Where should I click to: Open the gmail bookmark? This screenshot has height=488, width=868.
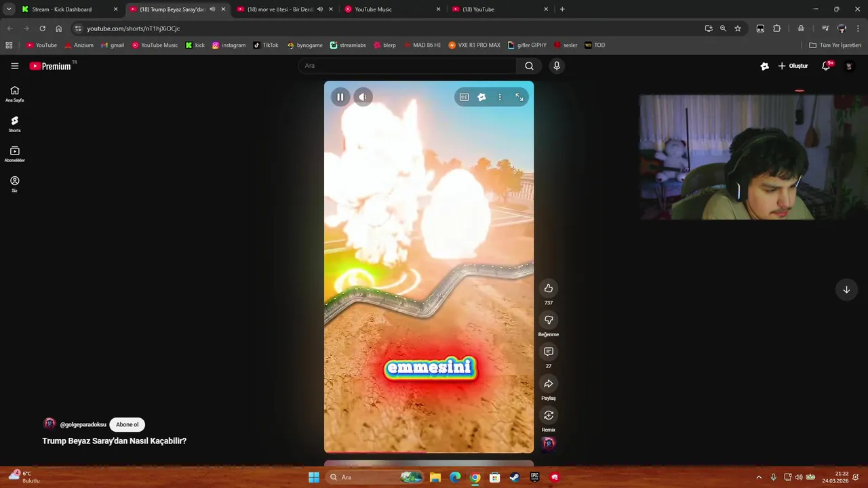113,45
